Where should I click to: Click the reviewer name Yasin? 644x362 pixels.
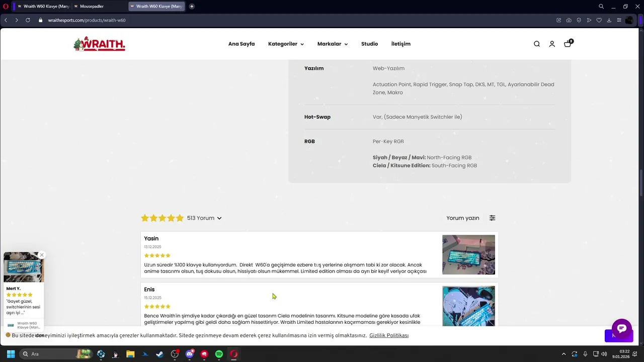pos(151,238)
